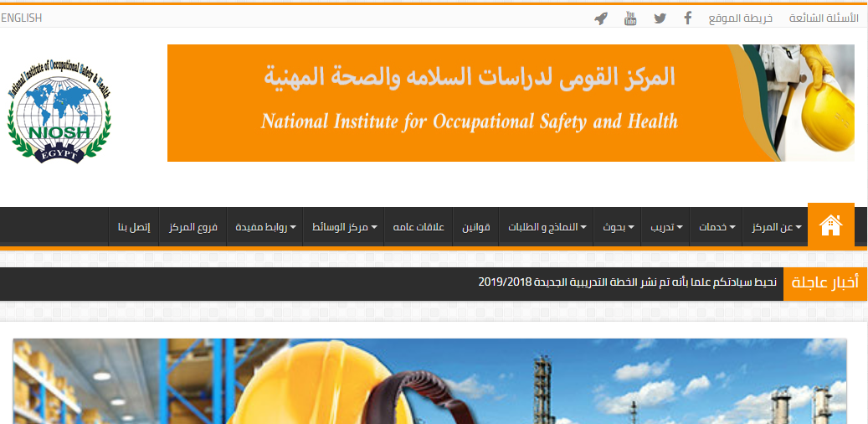The width and height of the screenshot is (868, 424).
Task: Open the بحوث dropdown menu
Action: (619, 228)
